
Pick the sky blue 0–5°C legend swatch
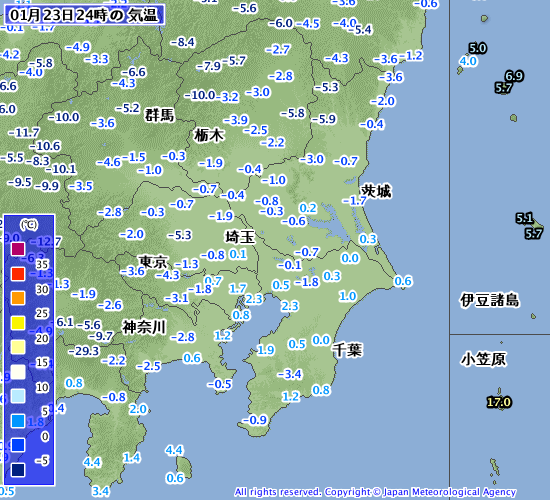[18, 421]
